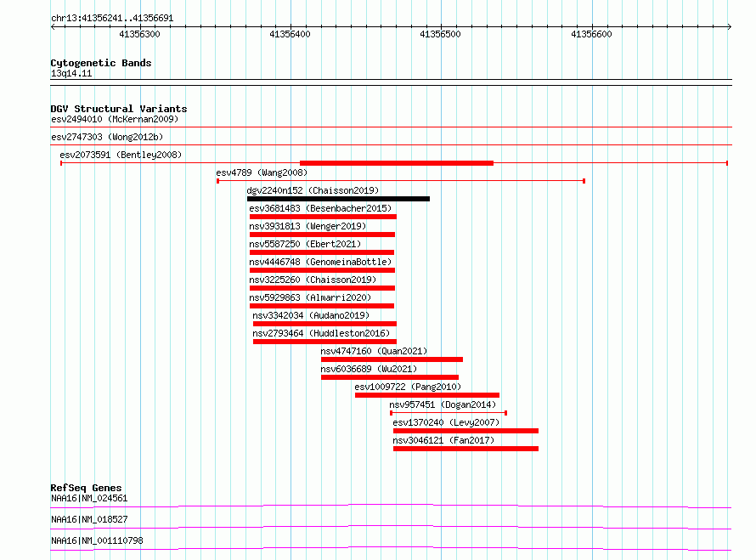The width and height of the screenshot is (756, 560).
Task: Click the red bar under esv1009722 (Pang2010)
Action: [427, 395]
